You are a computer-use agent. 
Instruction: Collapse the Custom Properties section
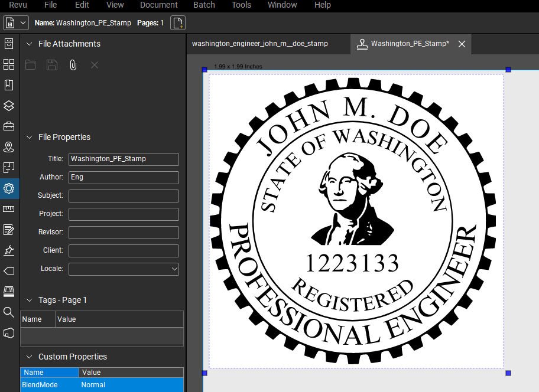tap(30, 357)
